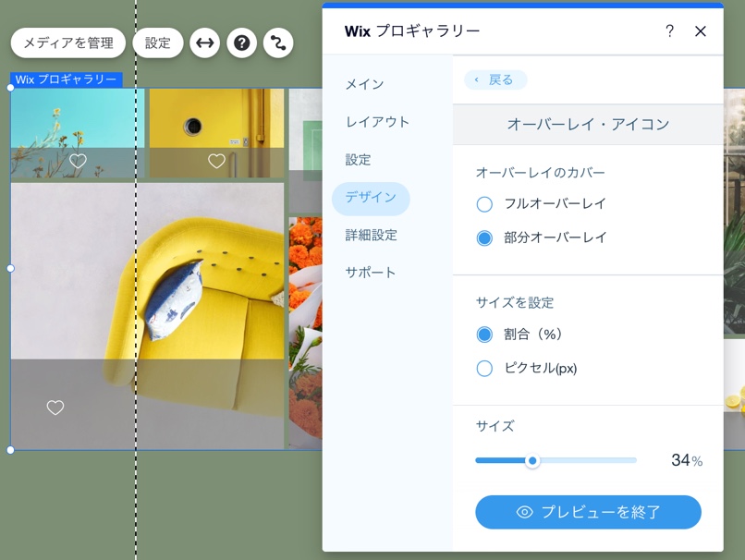Open the 詳細設定 tab
The height and width of the screenshot is (560, 745).
coord(371,236)
